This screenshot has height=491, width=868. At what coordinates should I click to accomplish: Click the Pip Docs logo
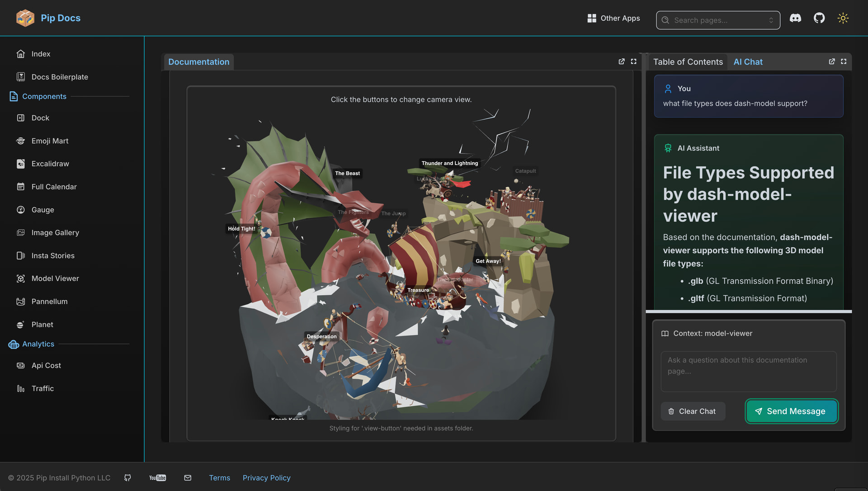(x=25, y=18)
